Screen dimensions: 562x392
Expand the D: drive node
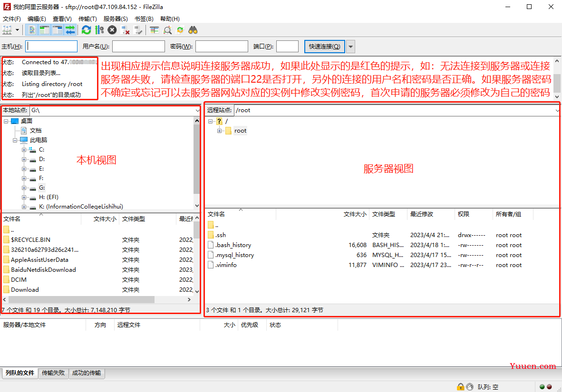[24, 159]
